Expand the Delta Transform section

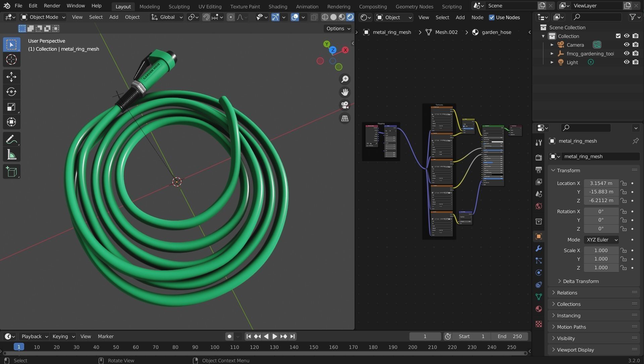click(x=581, y=281)
